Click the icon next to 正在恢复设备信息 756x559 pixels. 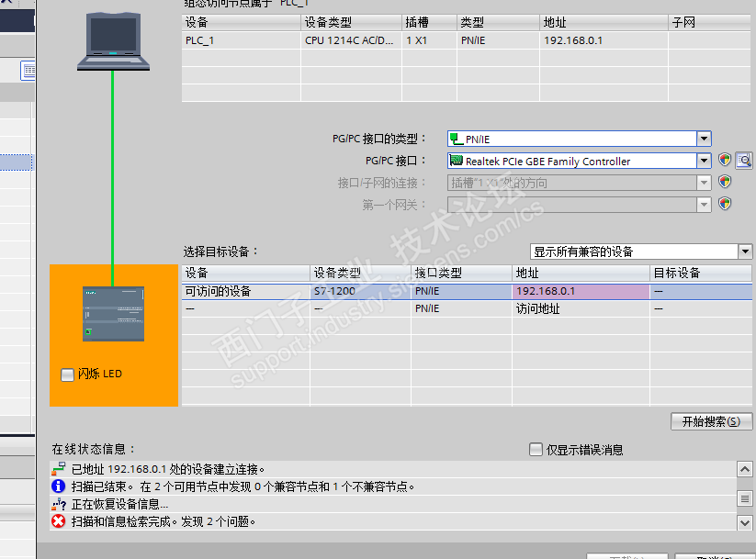[x=59, y=504]
